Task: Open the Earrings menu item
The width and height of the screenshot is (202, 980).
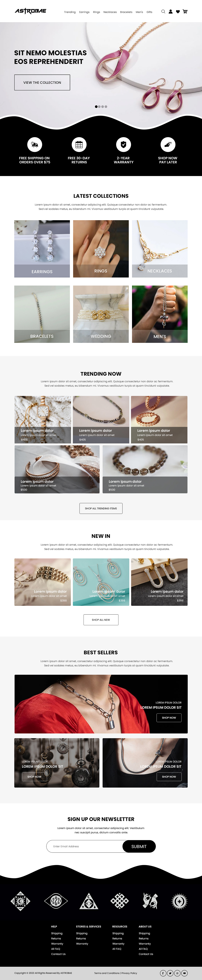Action: (84, 12)
